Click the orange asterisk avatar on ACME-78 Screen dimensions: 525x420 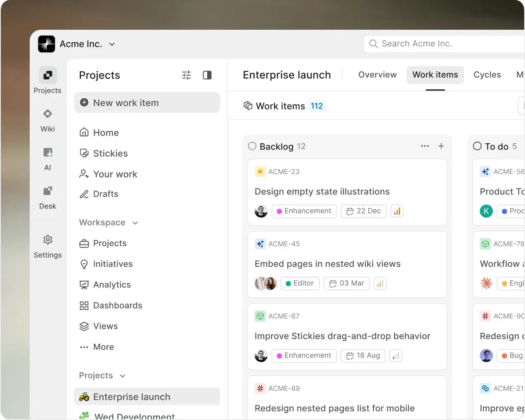pos(486,283)
